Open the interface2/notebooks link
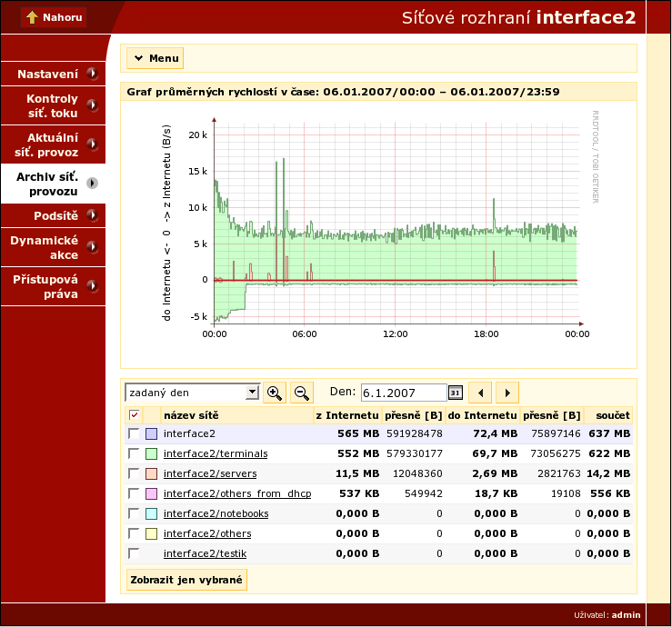This screenshot has height=627, width=672. (x=216, y=513)
